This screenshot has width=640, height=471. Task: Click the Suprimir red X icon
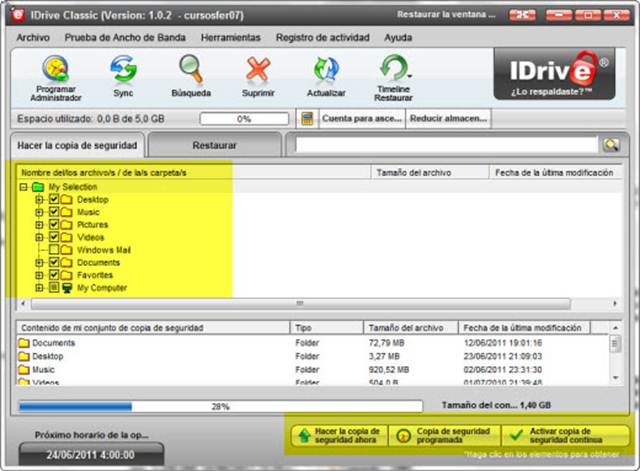click(258, 69)
